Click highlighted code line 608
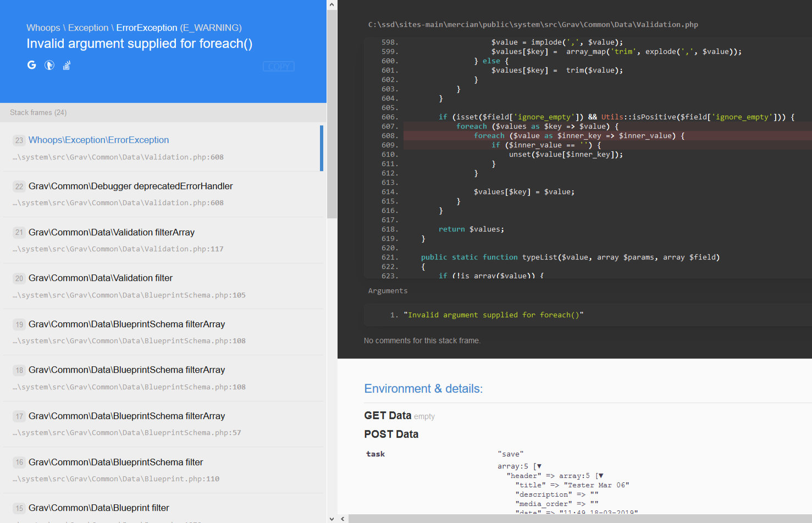This screenshot has width=812, height=523. (x=607, y=136)
